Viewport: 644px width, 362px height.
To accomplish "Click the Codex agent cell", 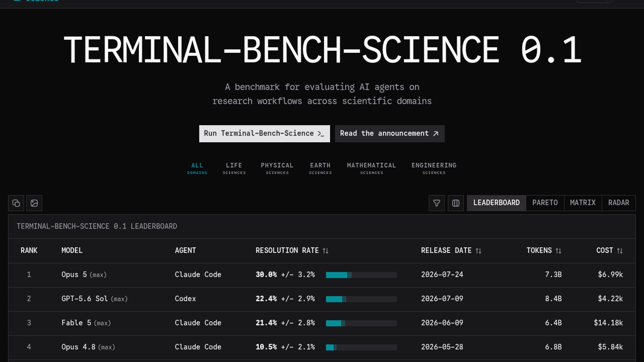I will [185, 299].
